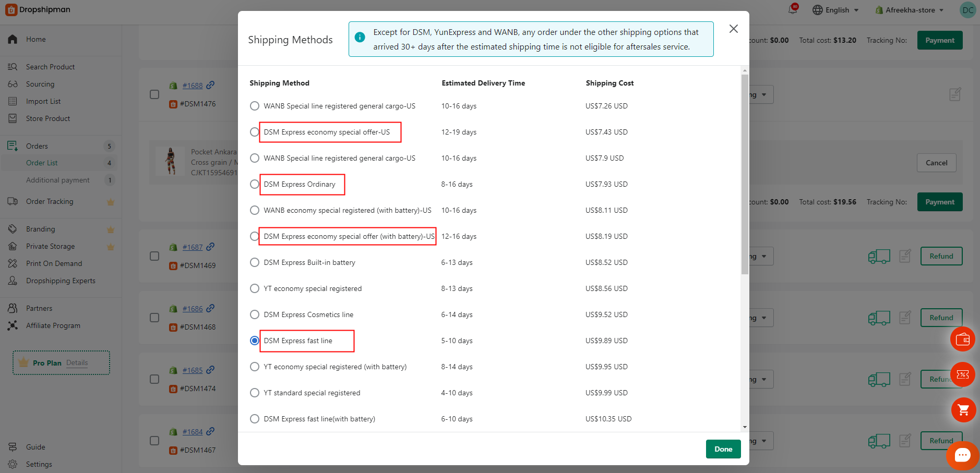Open wallet floating button

(963, 339)
